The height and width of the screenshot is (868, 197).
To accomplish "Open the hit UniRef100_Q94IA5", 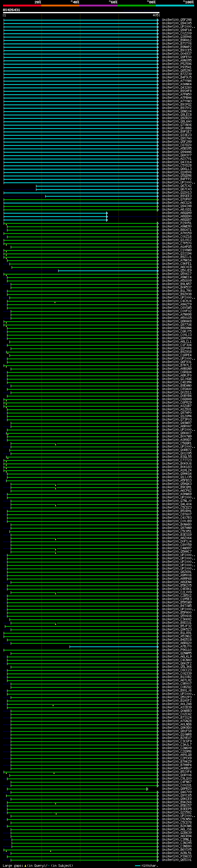I will pyautogui.click(x=177, y=23).
